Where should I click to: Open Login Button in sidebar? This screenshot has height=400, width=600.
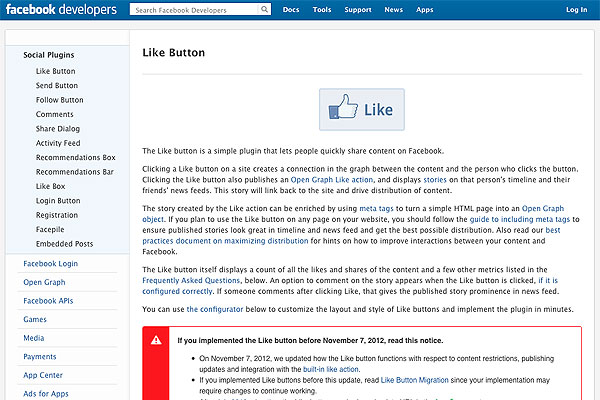(x=58, y=201)
